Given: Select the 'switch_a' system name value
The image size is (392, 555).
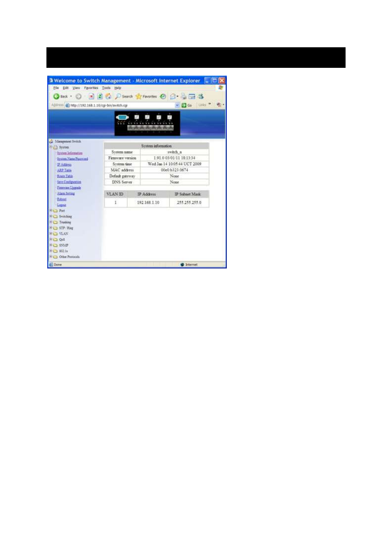Looking at the screenshot, I should pyautogui.click(x=175, y=152).
